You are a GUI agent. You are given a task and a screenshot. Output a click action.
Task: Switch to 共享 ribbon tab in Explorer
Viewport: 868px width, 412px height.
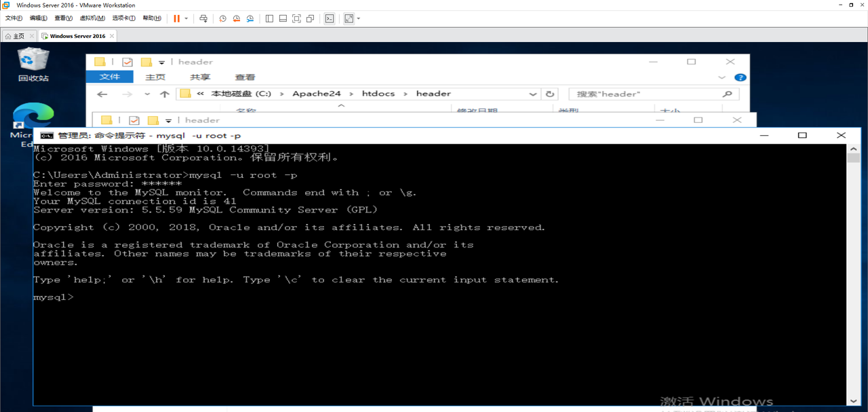tap(200, 77)
